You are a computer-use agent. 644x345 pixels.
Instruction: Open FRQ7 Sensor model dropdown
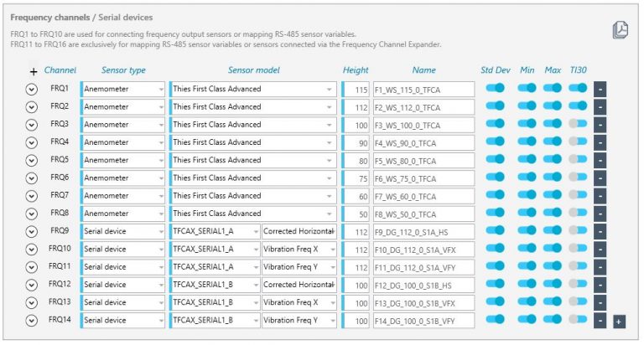coord(252,196)
